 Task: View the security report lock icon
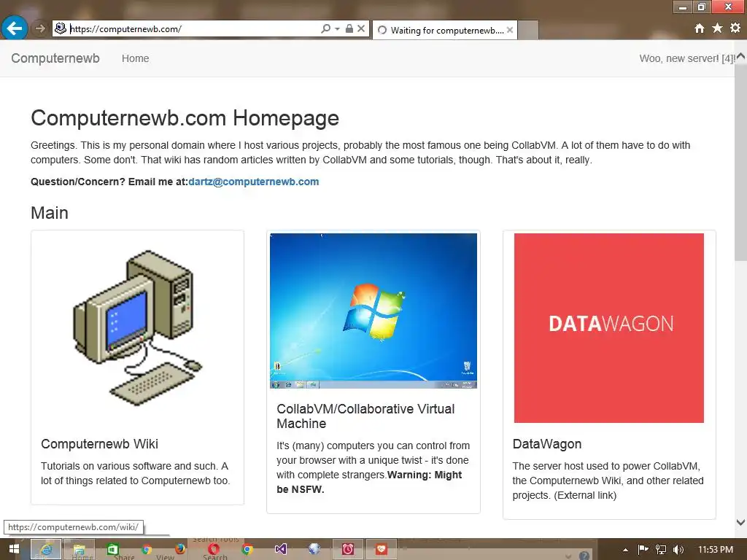coord(349,28)
